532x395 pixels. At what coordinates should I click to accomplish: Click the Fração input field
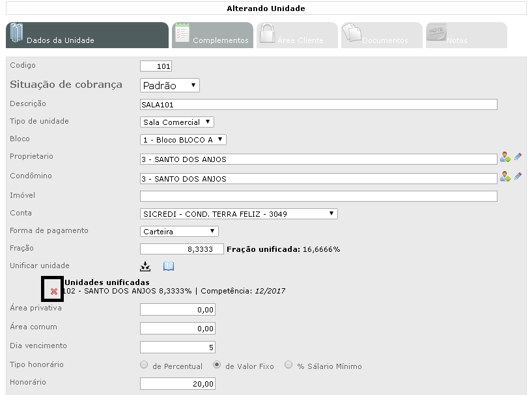pyautogui.click(x=182, y=249)
